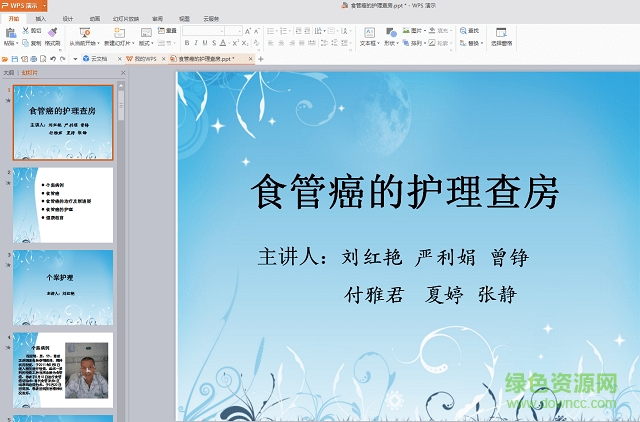
Task: Open the Shapes (形状) icon
Action: click(391, 32)
